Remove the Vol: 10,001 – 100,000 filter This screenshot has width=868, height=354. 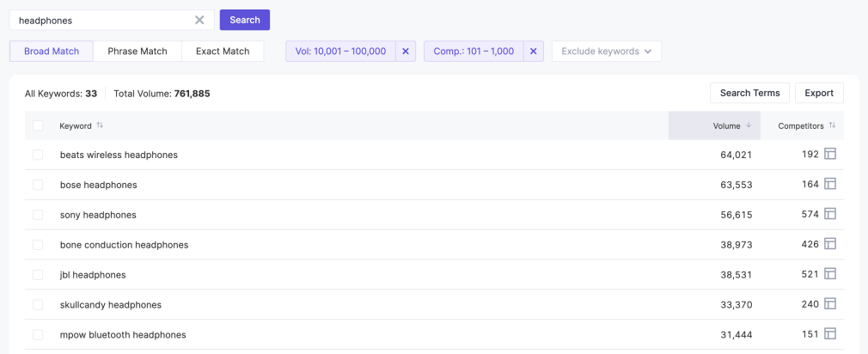(406, 52)
